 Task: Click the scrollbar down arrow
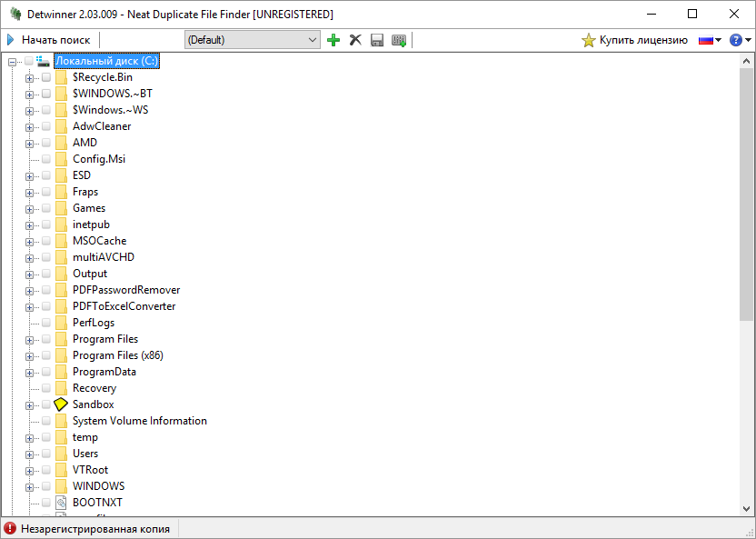[x=746, y=509]
